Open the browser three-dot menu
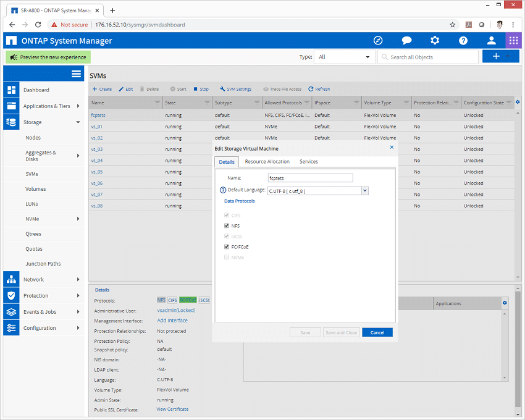The image size is (525, 420). click(513, 25)
